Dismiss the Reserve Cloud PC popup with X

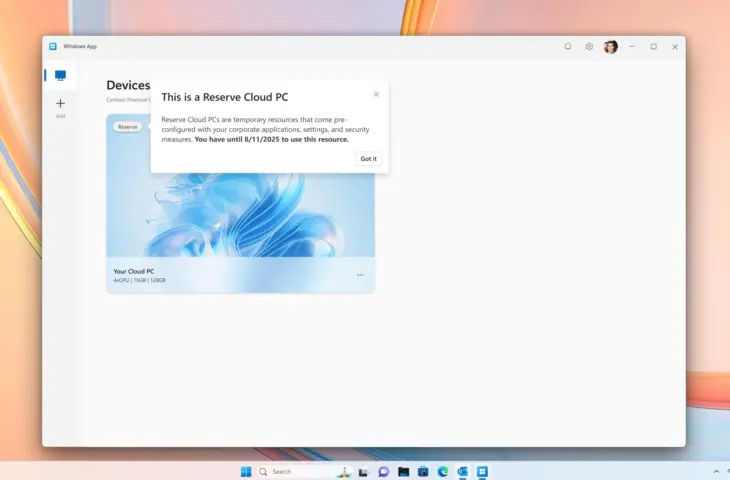pos(376,95)
